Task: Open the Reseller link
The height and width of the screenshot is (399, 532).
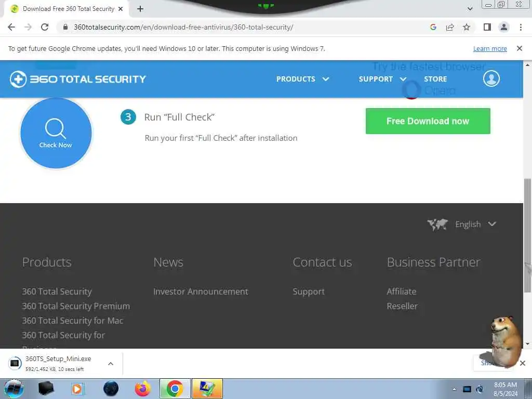Action: 402,306
